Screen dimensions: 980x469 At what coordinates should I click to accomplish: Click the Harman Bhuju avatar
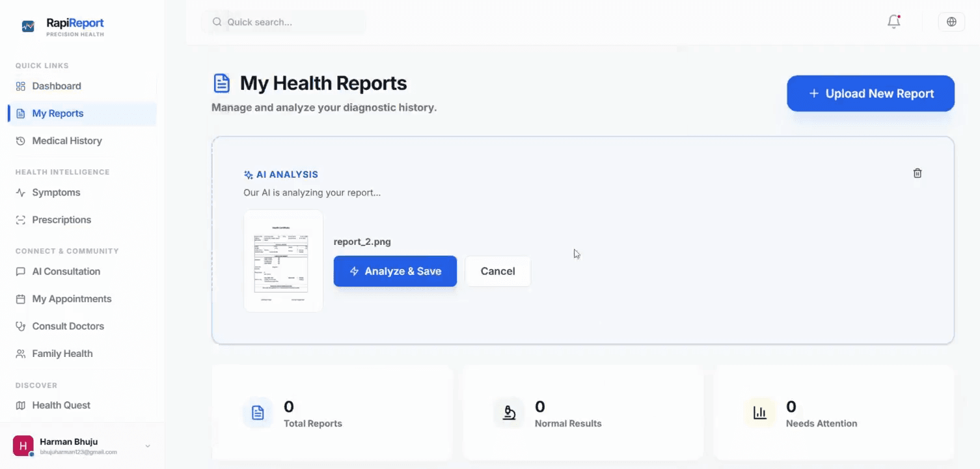pyautogui.click(x=23, y=446)
